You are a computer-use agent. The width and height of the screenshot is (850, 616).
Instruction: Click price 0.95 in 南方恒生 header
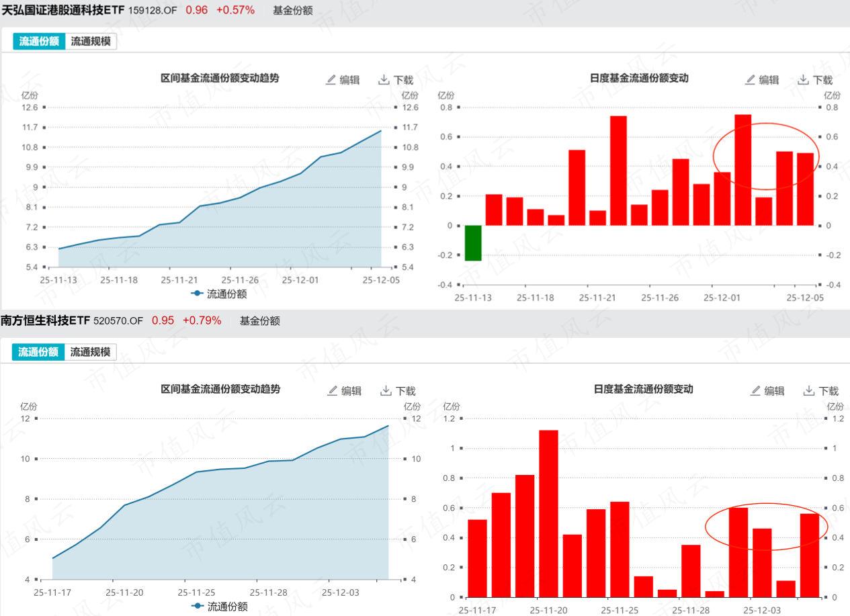(x=163, y=320)
